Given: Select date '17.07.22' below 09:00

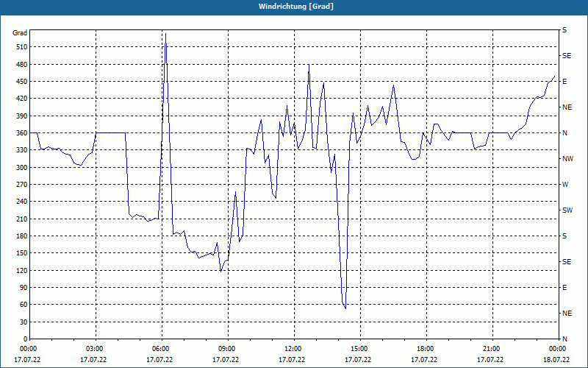Looking at the screenshot, I should (226, 360).
